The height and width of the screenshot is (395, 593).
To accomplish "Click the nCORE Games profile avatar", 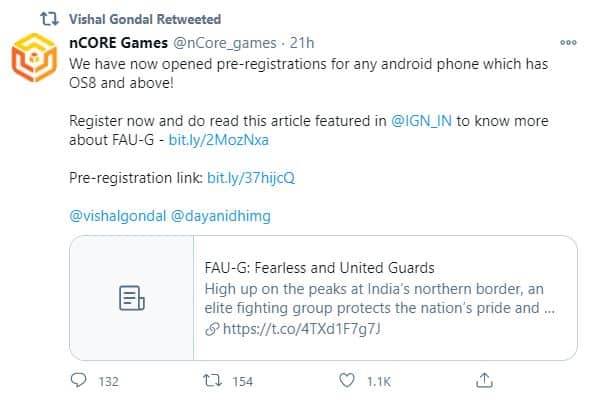I will 34,58.
